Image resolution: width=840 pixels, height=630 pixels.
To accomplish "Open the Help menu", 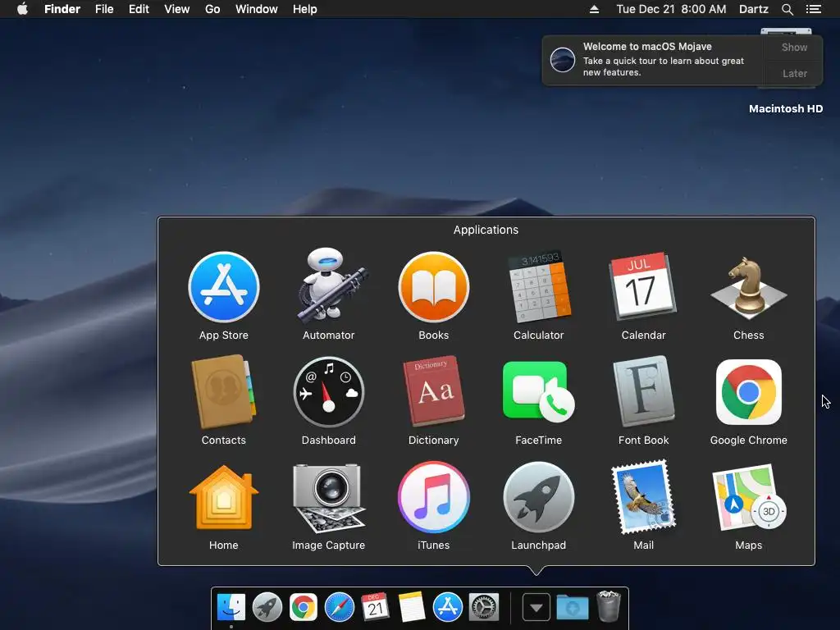I will (x=305, y=9).
